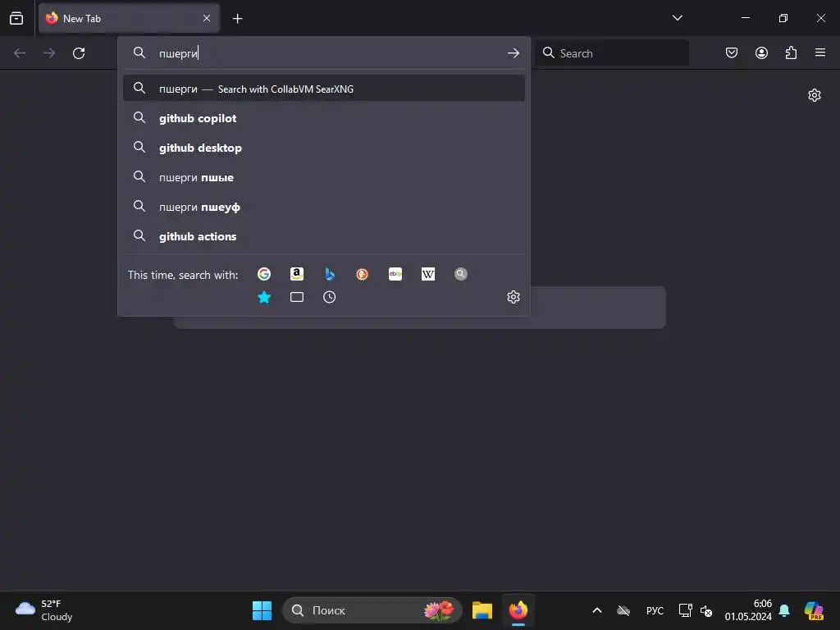Open the Extensions puzzle icon
The width and height of the screenshot is (840, 630).
[791, 53]
